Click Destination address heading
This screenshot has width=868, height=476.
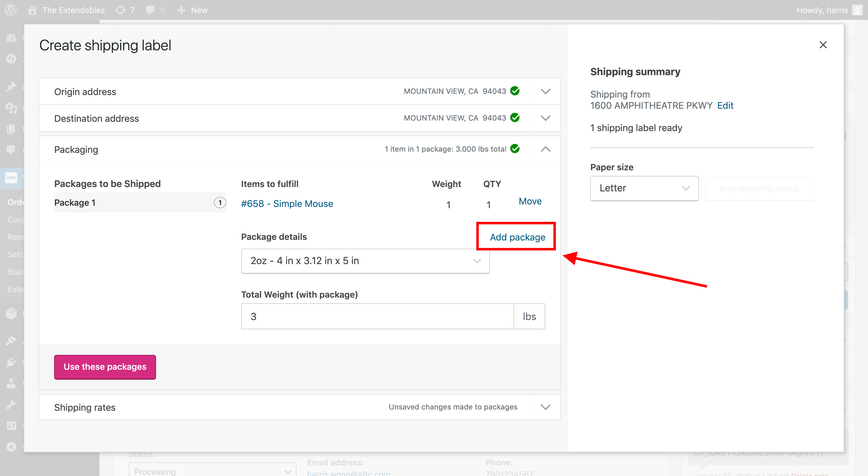point(96,119)
